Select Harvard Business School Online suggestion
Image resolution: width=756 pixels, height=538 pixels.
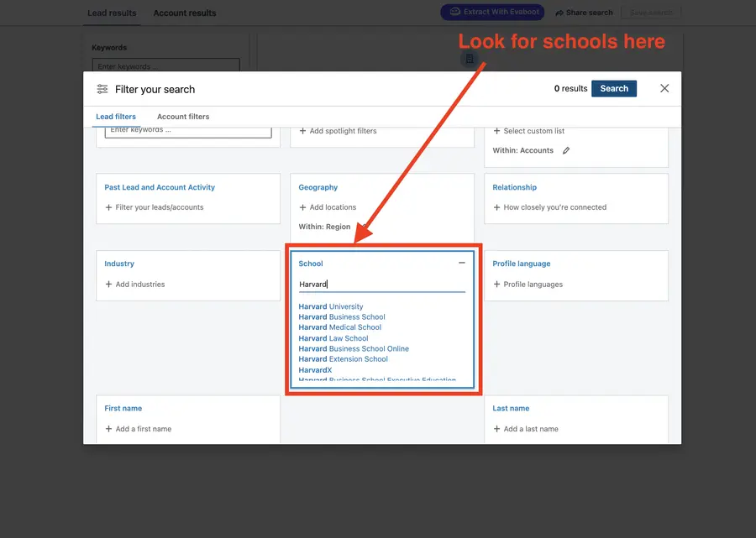pos(354,348)
